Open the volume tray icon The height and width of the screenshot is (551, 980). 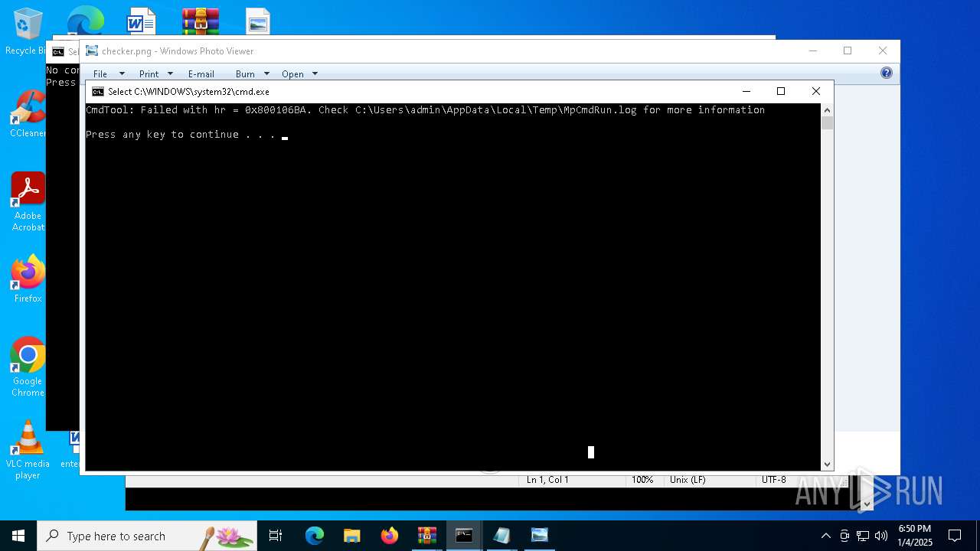pyautogui.click(x=881, y=536)
